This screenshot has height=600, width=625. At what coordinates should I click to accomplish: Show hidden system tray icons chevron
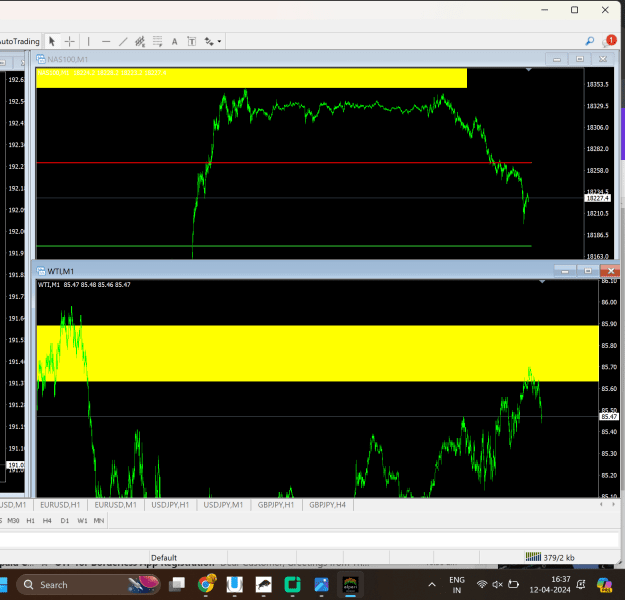pyautogui.click(x=432, y=585)
